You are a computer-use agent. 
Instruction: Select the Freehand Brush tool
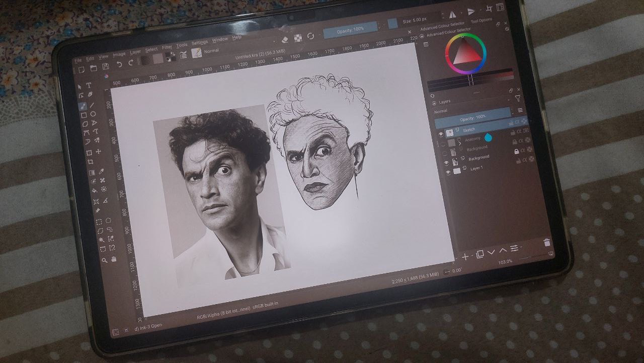[83, 106]
